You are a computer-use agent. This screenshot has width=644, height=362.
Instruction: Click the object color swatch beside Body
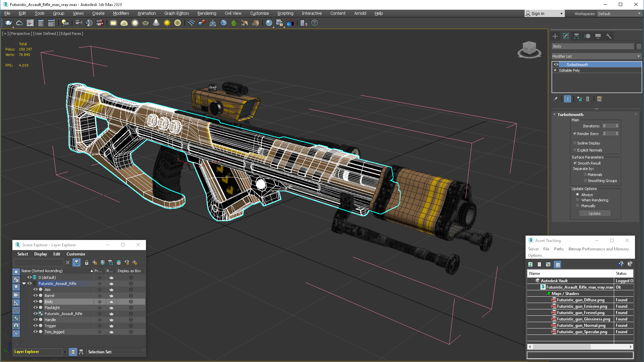coord(639,46)
